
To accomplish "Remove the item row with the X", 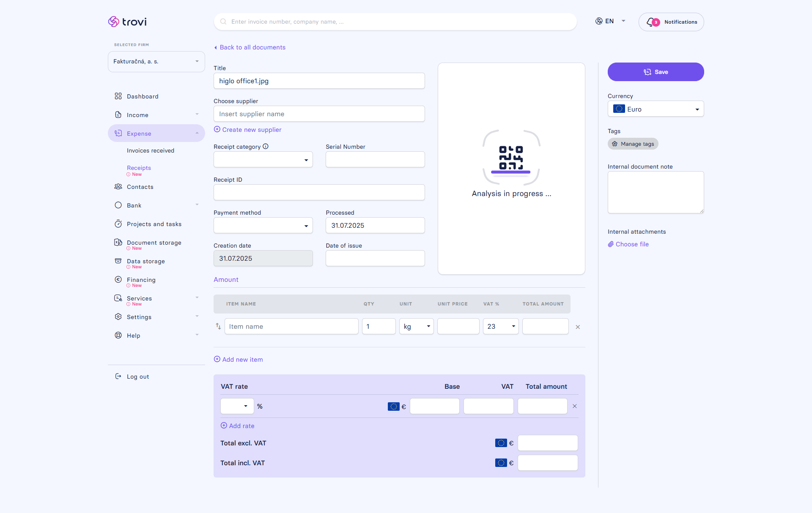I will 578,327.
